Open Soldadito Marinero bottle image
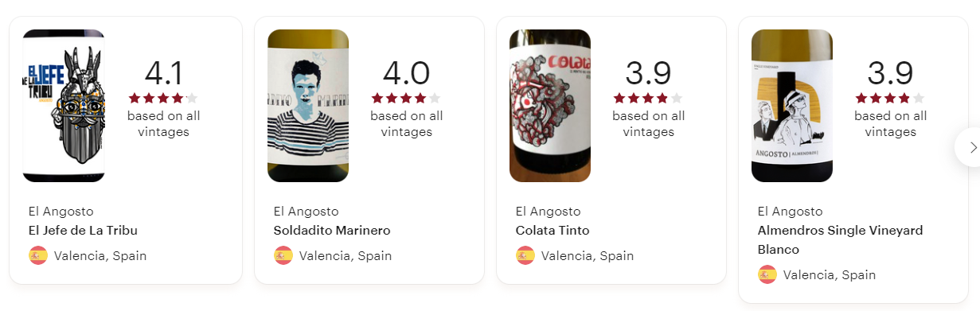Screen dimensions: 980x311 click(x=308, y=106)
